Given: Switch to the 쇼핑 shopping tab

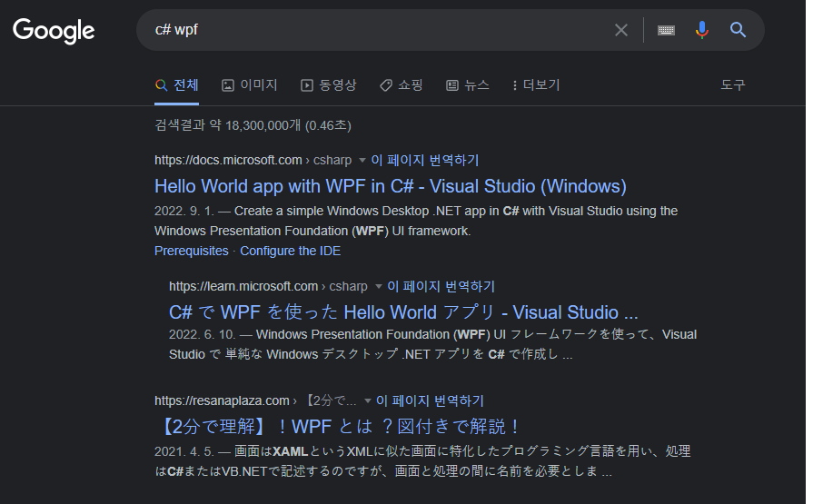Looking at the screenshot, I should tap(402, 85).
